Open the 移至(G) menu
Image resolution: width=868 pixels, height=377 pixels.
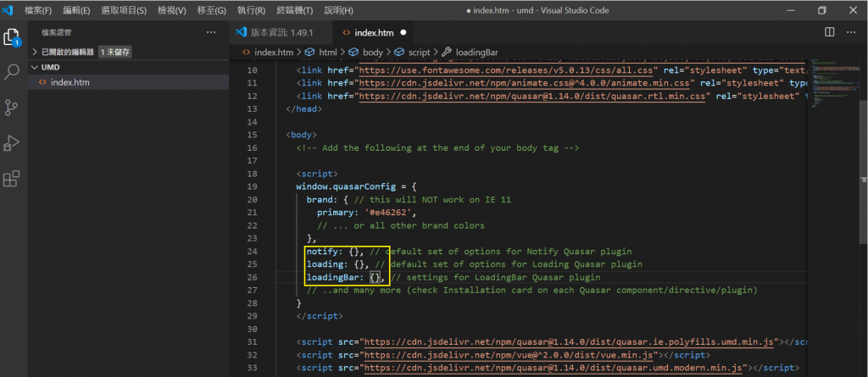(211, 10)
